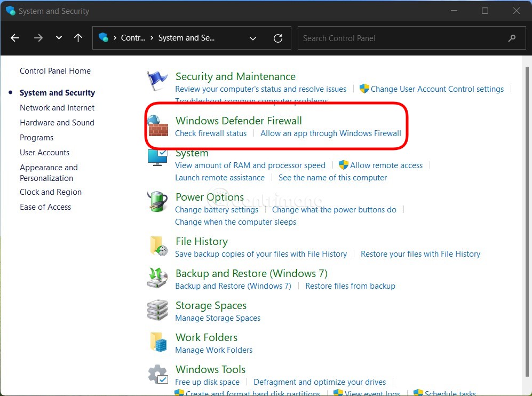Select Network and Internet in the sidebar

tap(57, 107)
